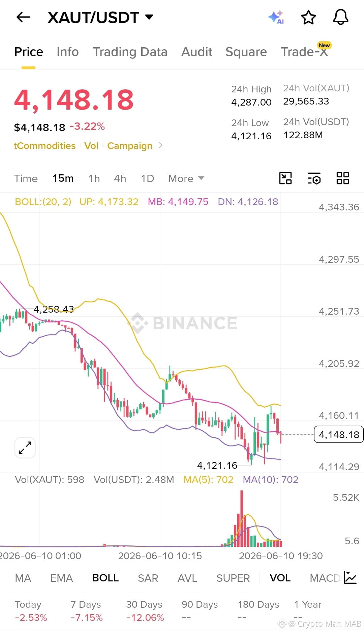Viewport: 364px width, 632px height.
Task: Tap the UP: 4,173.32 Bollinger value
Action: pos(109,202)
